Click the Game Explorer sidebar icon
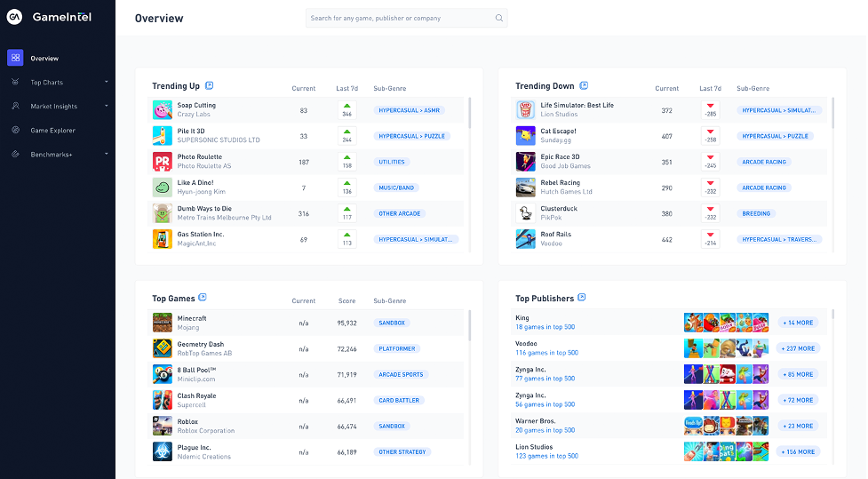 click(x=15, y=131)
